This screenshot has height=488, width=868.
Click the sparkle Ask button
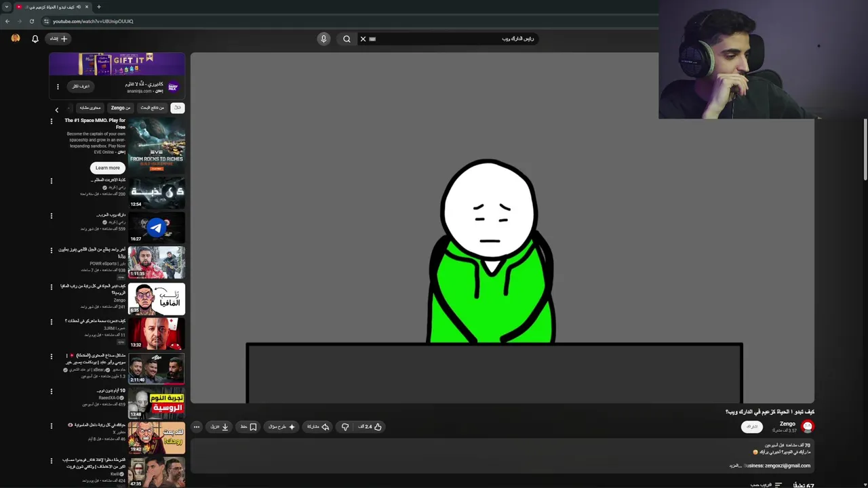click(281, 426)
